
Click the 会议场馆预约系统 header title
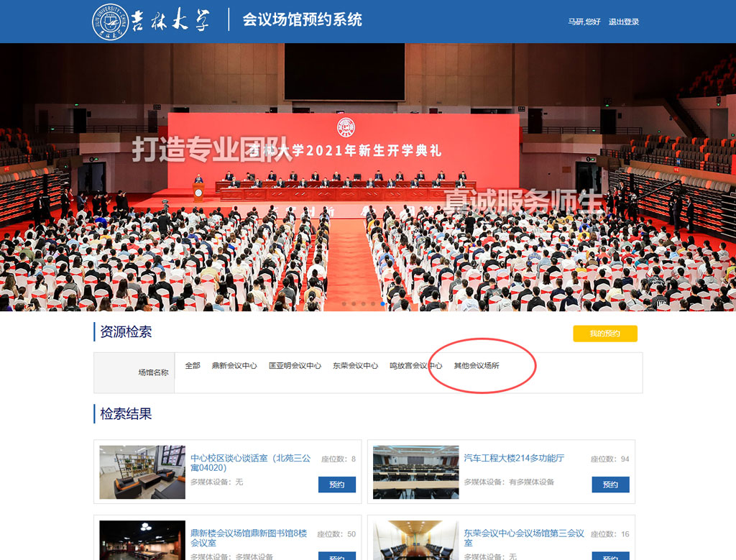pos(303,19)
